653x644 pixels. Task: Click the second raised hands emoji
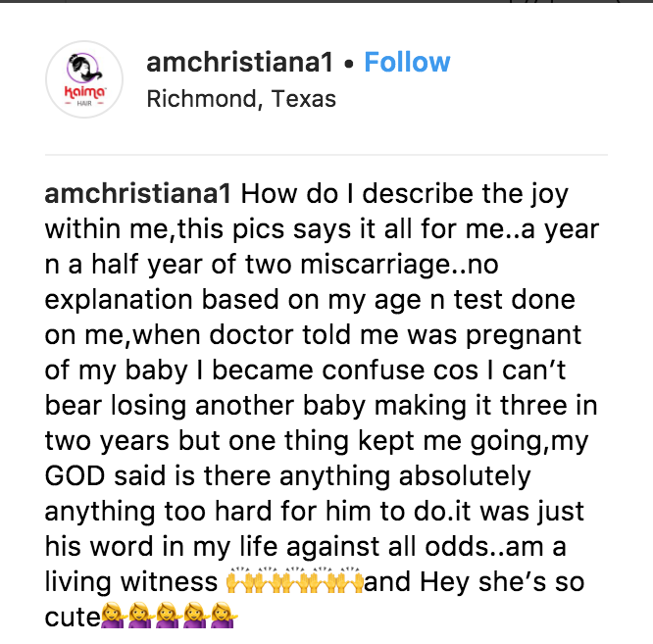267,581
